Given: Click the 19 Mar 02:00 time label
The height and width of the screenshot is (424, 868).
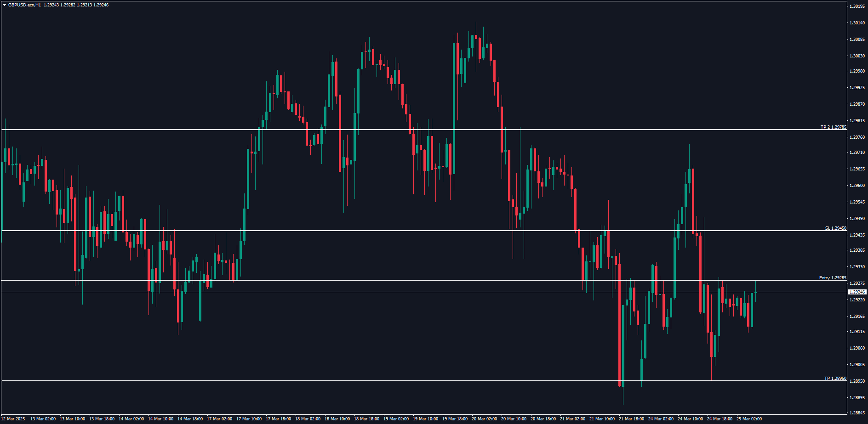Looking at the screenshot, I should click(x=396, y=419).
